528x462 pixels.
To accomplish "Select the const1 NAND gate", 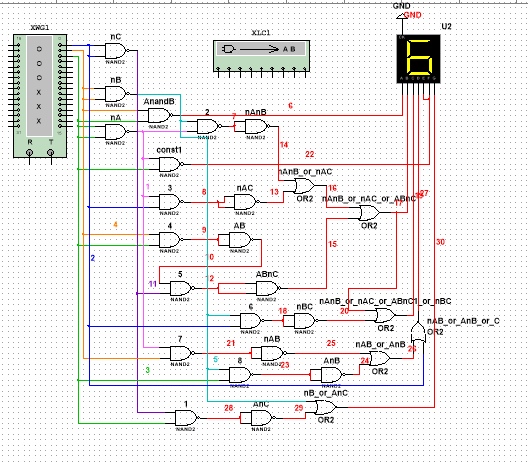I will point(170,164).
